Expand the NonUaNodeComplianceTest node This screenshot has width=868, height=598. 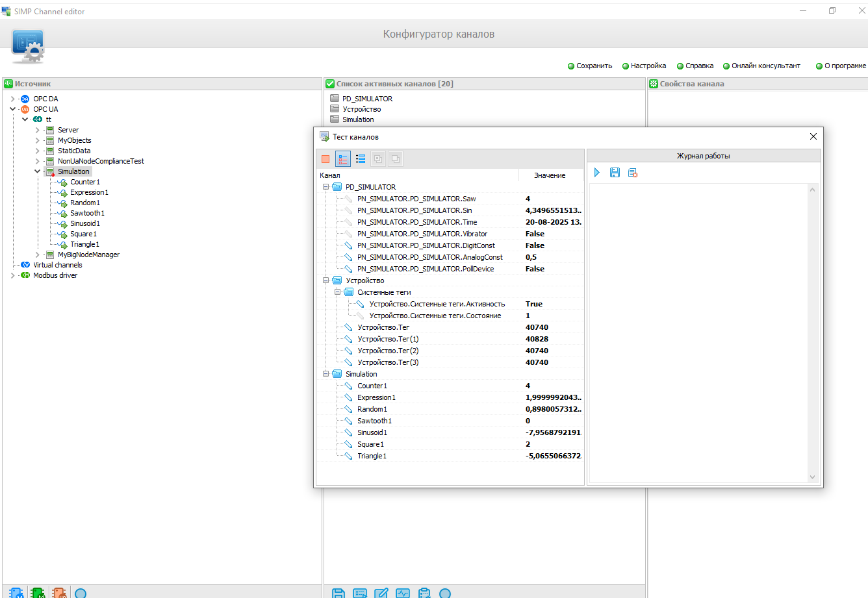(37, 161)
